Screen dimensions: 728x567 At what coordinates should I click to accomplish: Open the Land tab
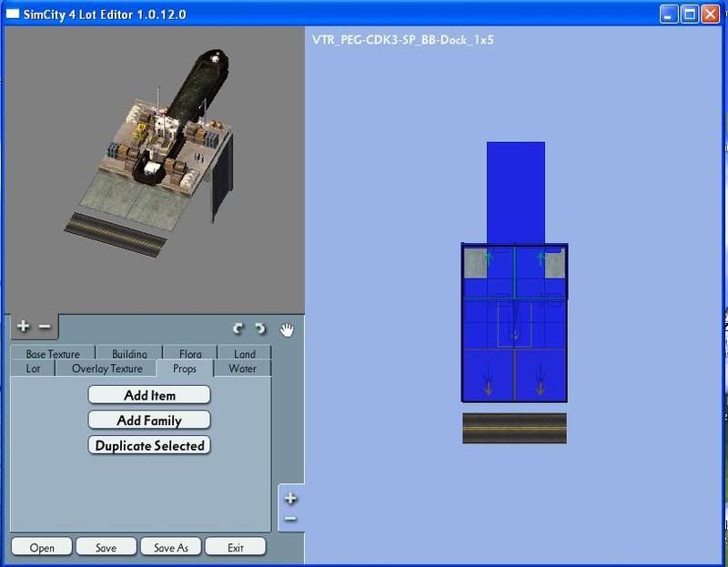[245, 353]
